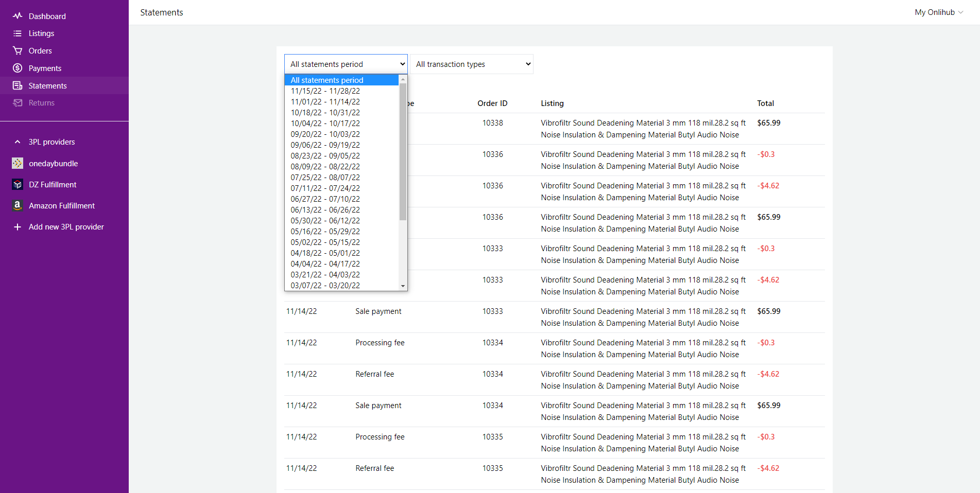
Task: Click Processing fee cell for order 10334
Action: pyautogui.click(x=380, y=343)
